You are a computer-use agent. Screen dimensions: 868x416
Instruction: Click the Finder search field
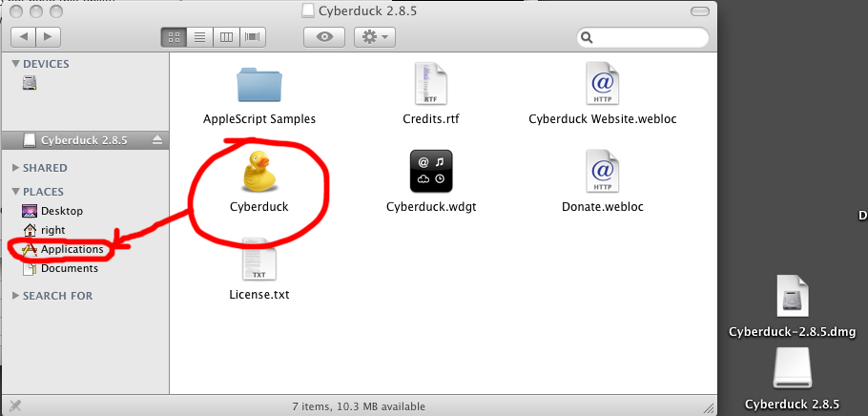(642, 37)
